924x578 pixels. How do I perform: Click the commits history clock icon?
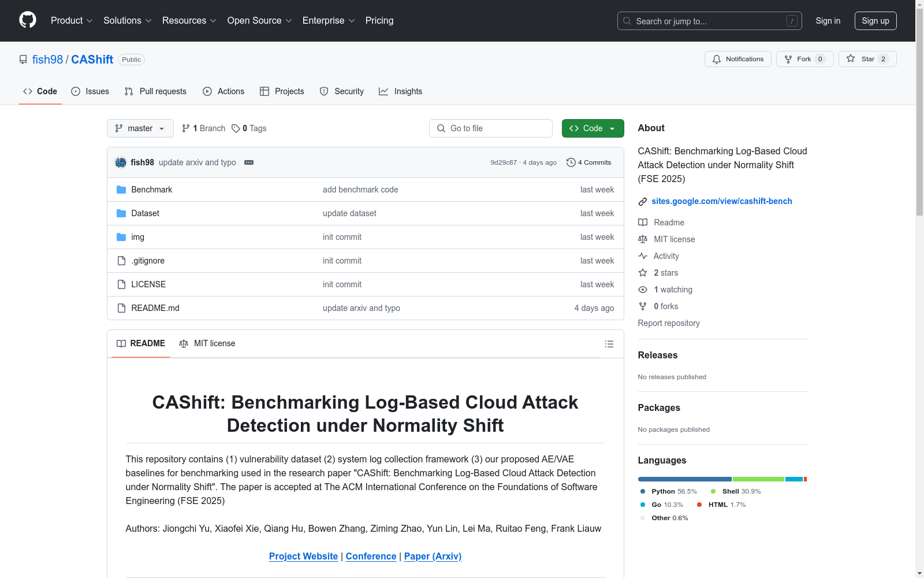pos(571,162)
